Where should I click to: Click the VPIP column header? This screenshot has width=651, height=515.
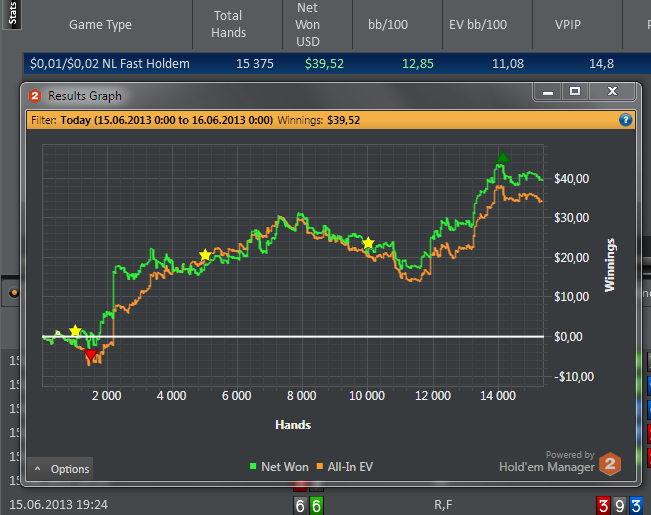pyautogui.click(x=574, y=24)
